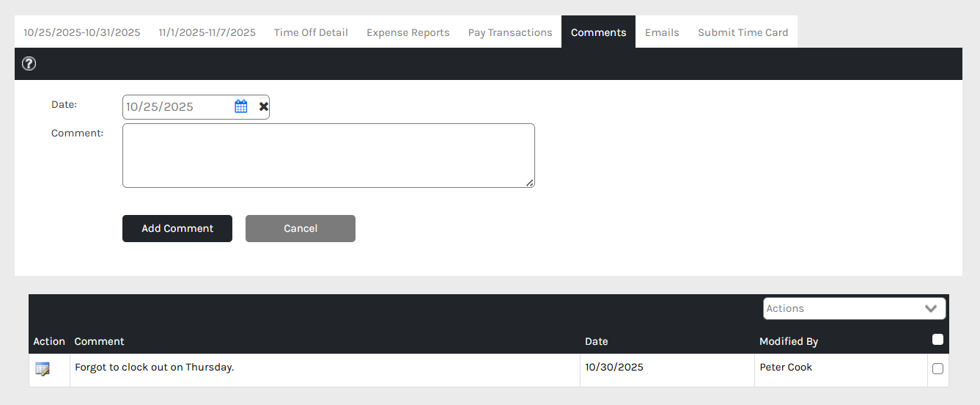The width and height of the screenshot is (980, 405).
Task: Click the Modified By column header
Action: point(789,341)
